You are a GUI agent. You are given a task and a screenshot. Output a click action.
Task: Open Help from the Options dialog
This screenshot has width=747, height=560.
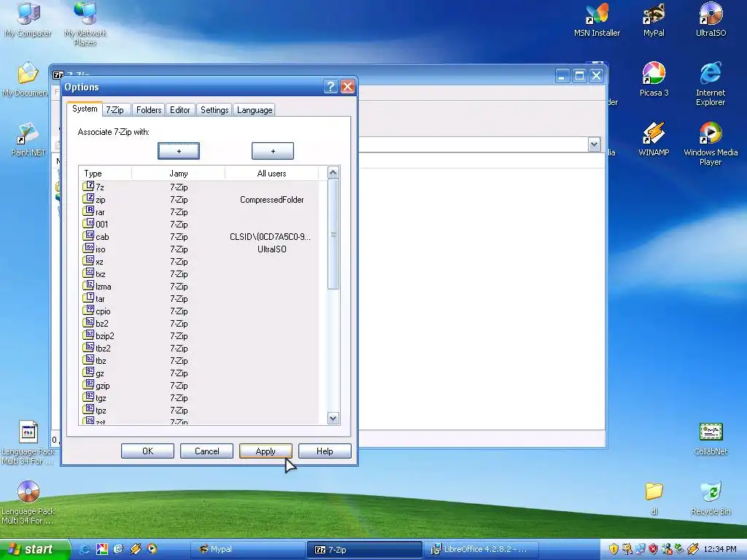(x=325, y=451)
